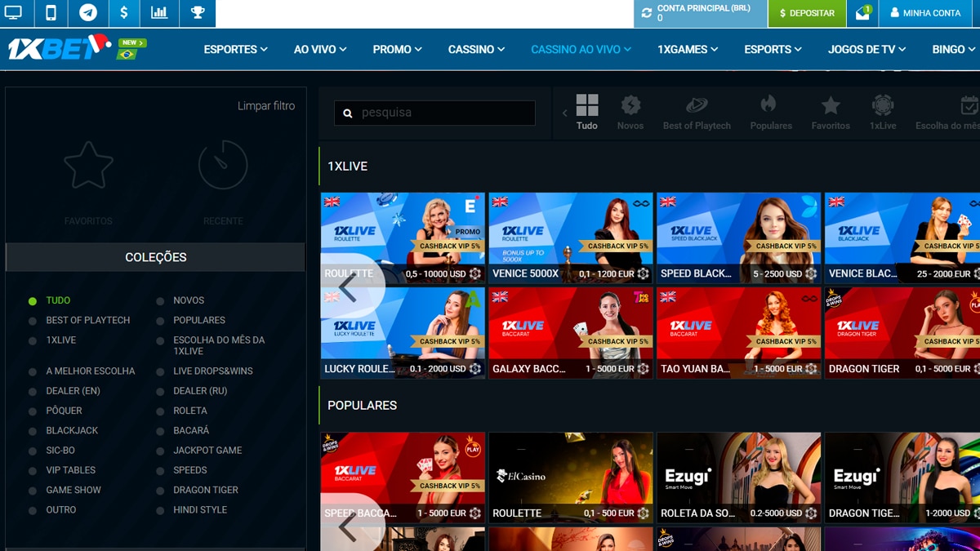Viewport: 980px width, 551px height.
Task: Click the 1XBET logo
Action: [x=59, y=48]
